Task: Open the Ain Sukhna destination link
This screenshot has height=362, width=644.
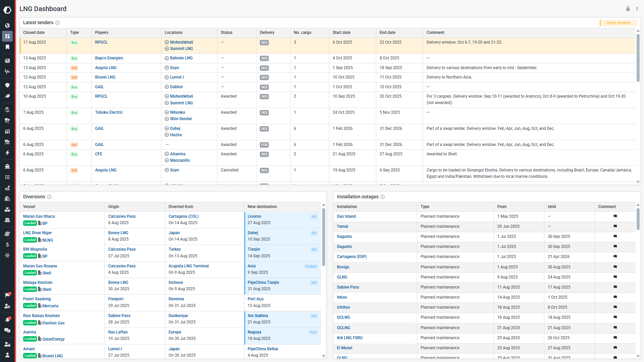Action: 258,316
